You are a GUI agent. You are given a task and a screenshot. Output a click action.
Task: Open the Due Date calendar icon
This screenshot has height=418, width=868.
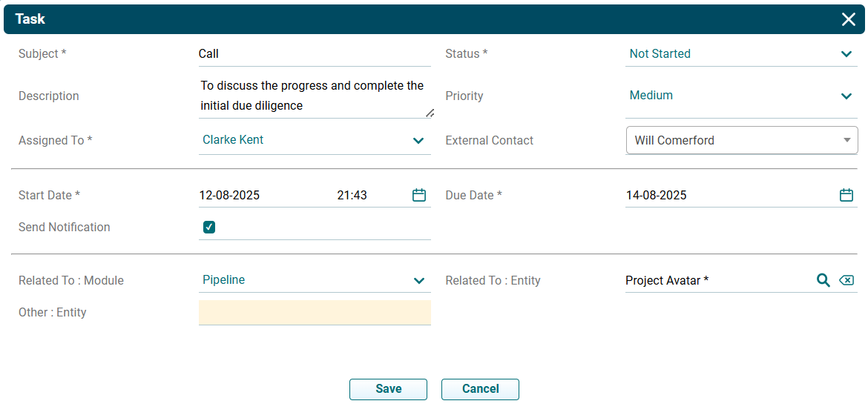click(x=846, y=195)
